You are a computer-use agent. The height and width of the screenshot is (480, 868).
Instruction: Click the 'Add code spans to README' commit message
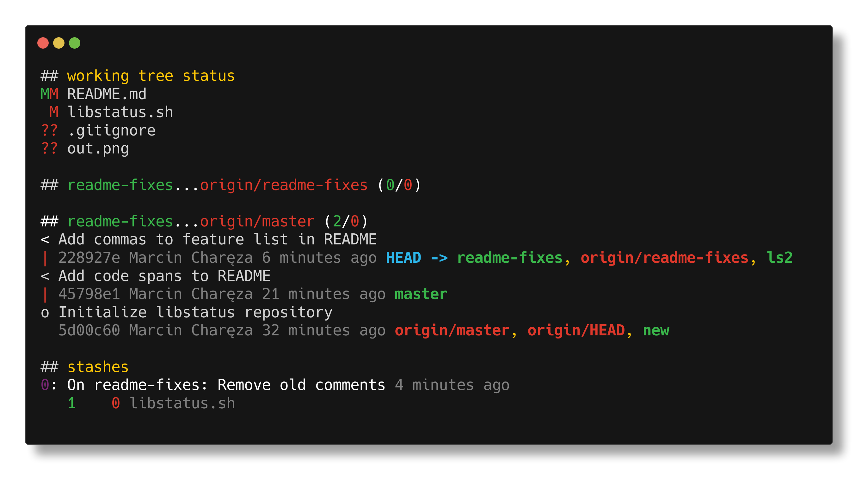pyautogui.click(x=164, y=276)
